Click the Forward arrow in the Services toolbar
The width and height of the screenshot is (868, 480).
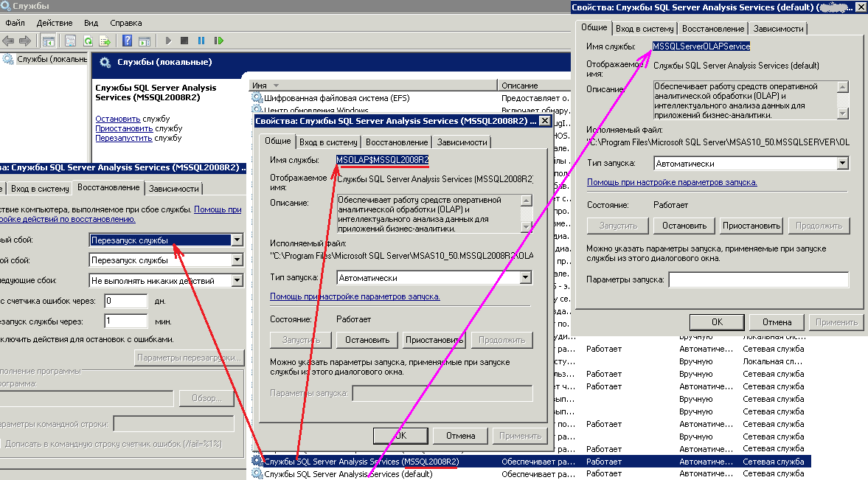click(25, 41)
